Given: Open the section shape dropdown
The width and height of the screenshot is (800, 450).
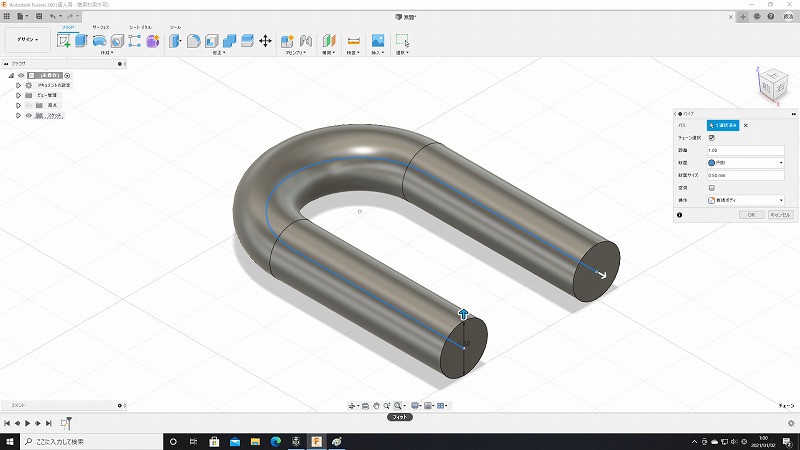Looking at the screenshot, I should [745, 162].
